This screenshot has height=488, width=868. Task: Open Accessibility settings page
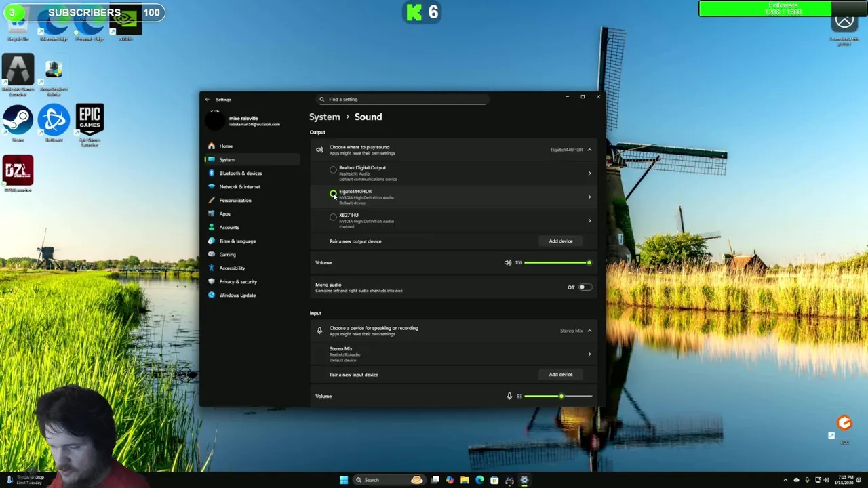[x=251, y=268]
